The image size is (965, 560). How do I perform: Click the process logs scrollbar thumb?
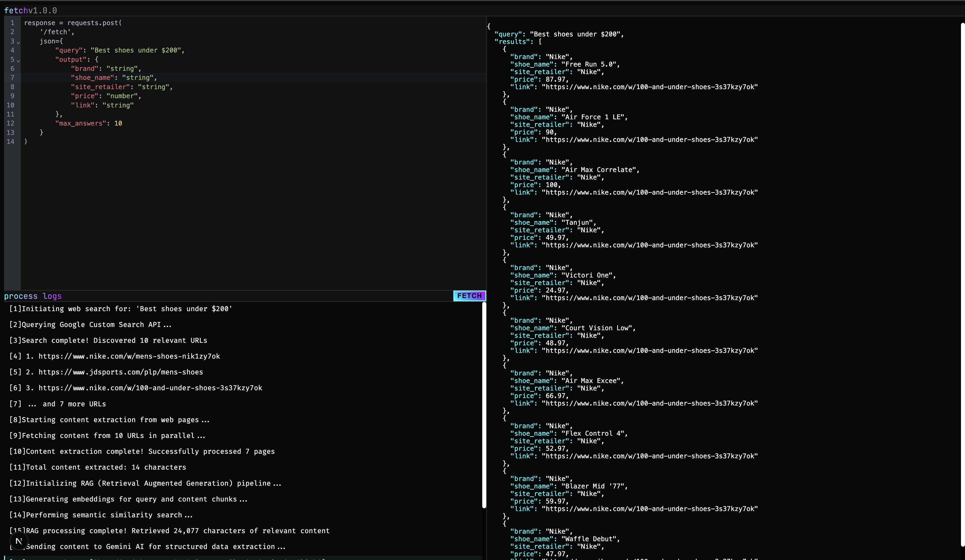[484, 405]
